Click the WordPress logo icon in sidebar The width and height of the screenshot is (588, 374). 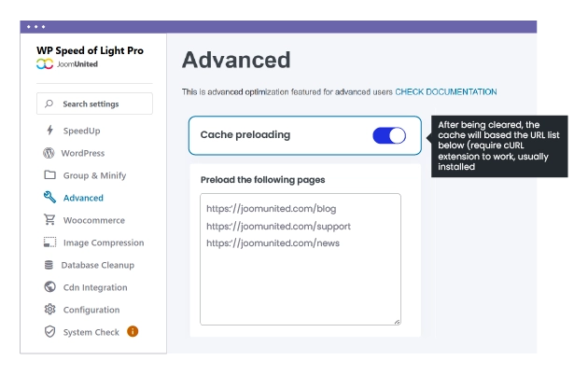(x=49, y=153)
